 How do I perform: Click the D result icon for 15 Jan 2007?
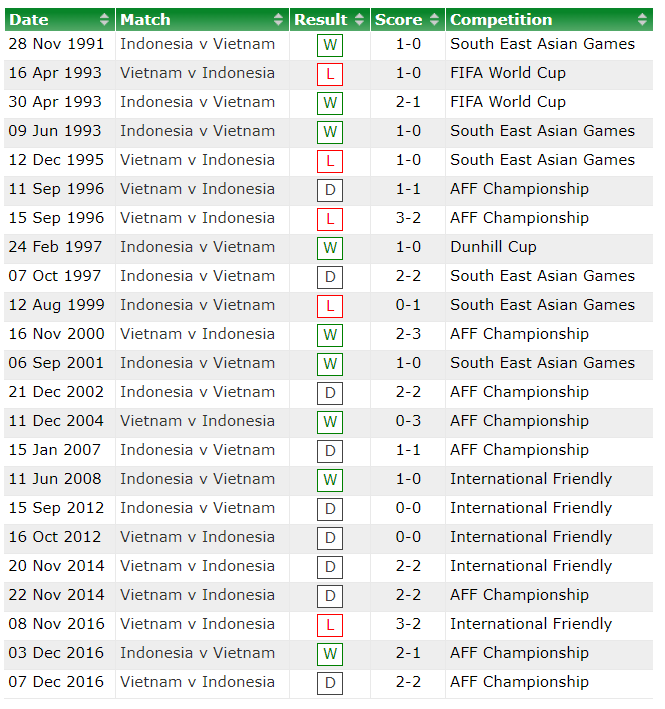tap(330, 451)
